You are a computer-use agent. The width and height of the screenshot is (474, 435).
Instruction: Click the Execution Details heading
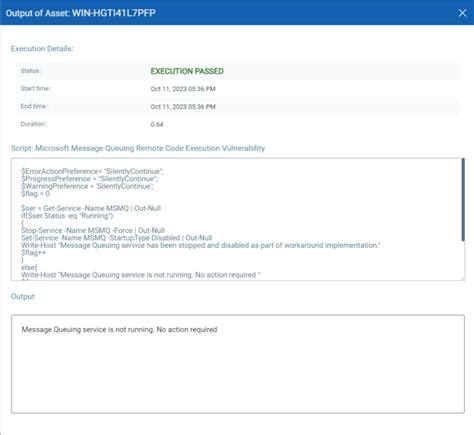tap(42, 49)
